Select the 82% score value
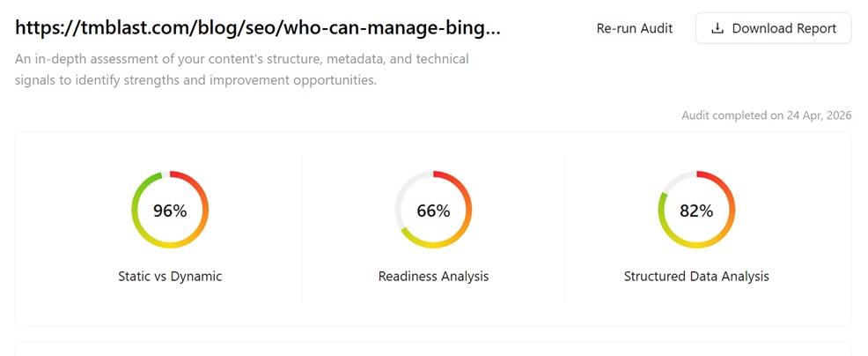Image resolution: width=868 pixels, height=356 pixels. [696, 211]
